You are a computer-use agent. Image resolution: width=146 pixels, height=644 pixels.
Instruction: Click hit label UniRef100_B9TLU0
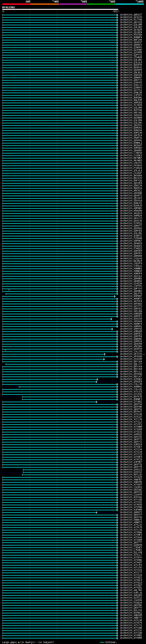click(x=131, y=474)
